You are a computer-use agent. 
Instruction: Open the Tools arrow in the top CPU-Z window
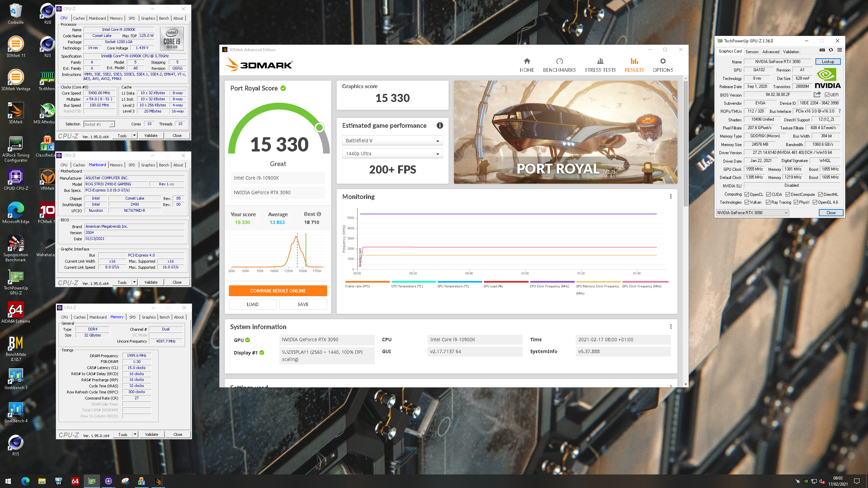[134, 136]
